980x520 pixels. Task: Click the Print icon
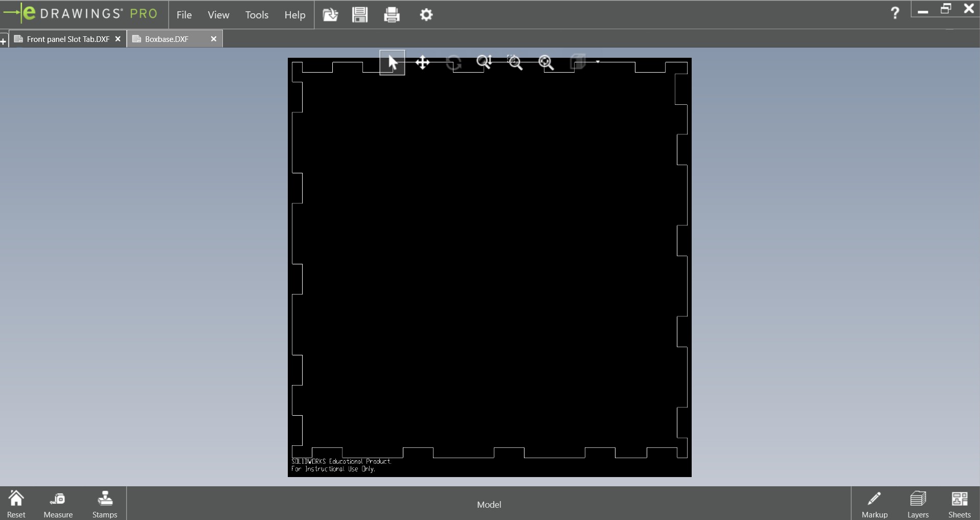tap(392, 15)
